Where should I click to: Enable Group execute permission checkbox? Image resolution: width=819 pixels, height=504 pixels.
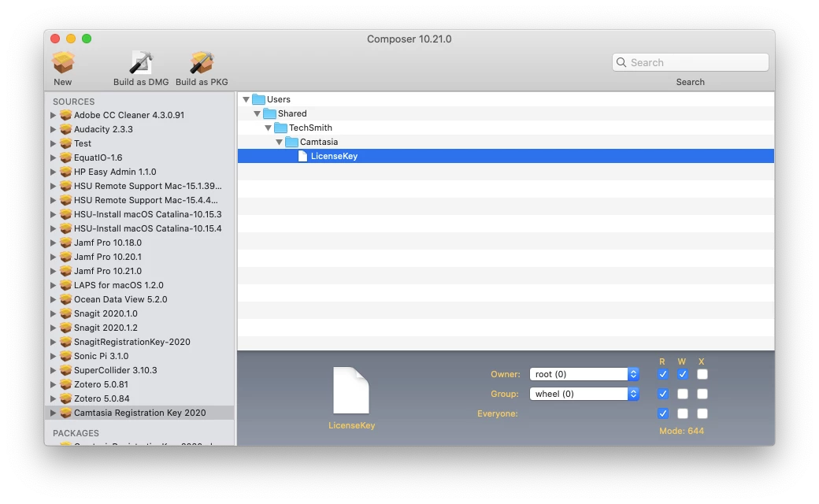[702, 394]
